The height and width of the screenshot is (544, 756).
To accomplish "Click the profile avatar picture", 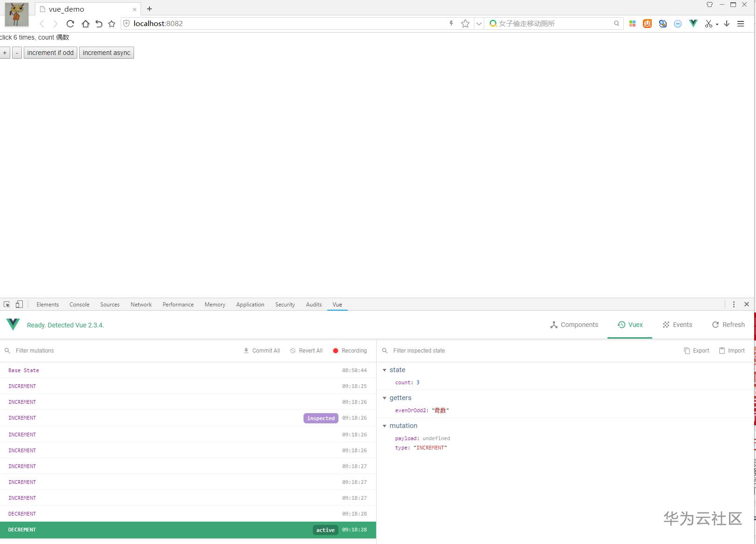I will point(17,14).
